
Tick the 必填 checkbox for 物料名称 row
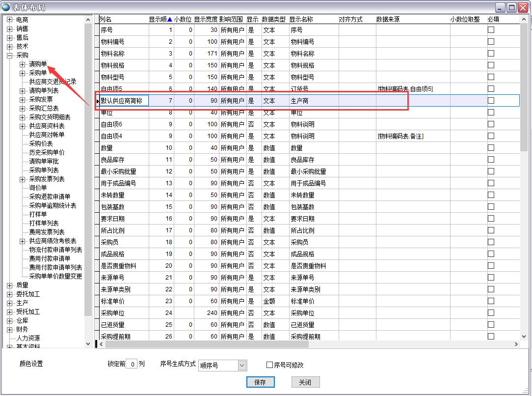(491, 53)
